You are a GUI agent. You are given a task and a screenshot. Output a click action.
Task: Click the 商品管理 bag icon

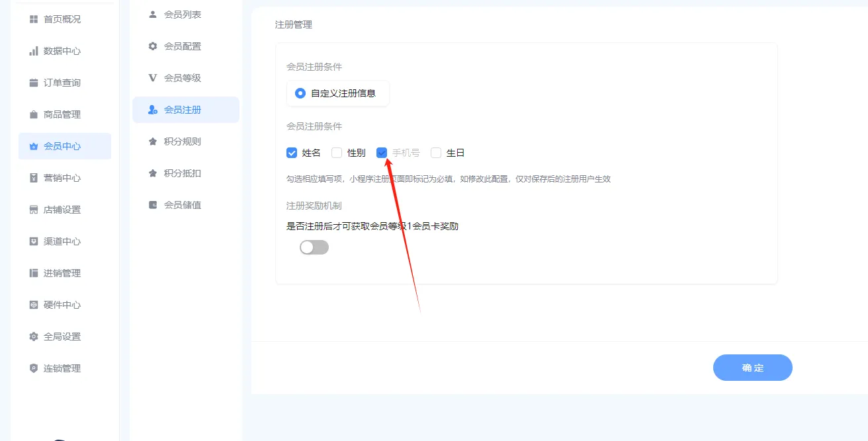tap(33, 114)
